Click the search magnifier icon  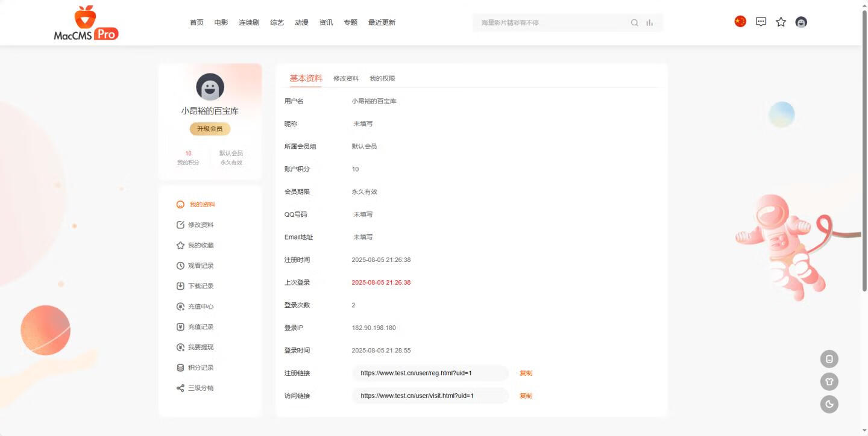635,23
